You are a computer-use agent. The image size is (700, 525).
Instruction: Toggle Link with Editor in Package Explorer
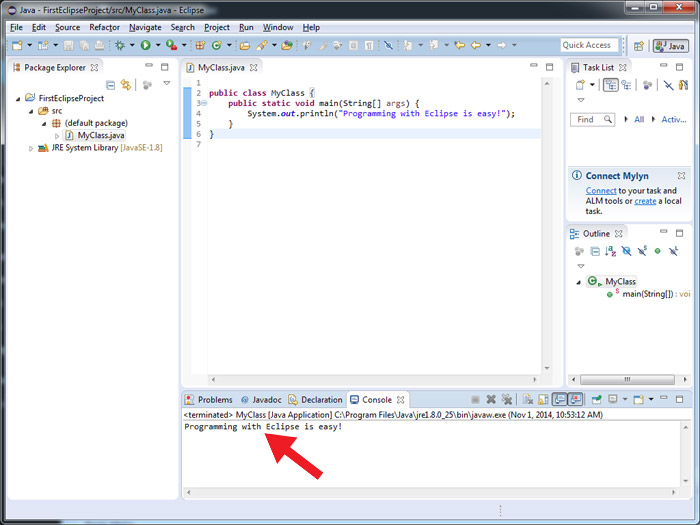coord(126,85)
